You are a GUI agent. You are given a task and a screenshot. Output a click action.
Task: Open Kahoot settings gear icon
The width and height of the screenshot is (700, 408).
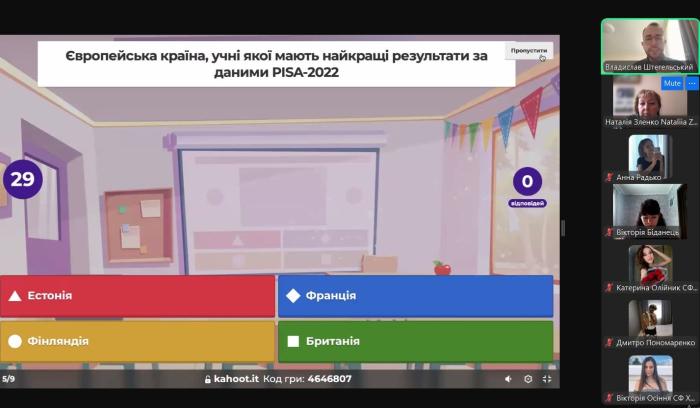click(528, 379)
